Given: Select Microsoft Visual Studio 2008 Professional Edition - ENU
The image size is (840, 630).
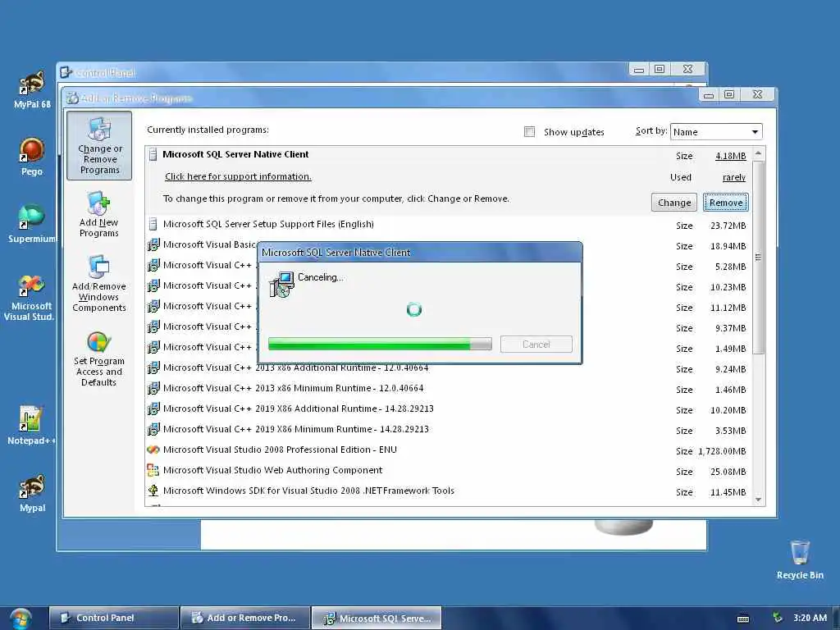Looking at the screenshot, I should [x=280, y=450].
